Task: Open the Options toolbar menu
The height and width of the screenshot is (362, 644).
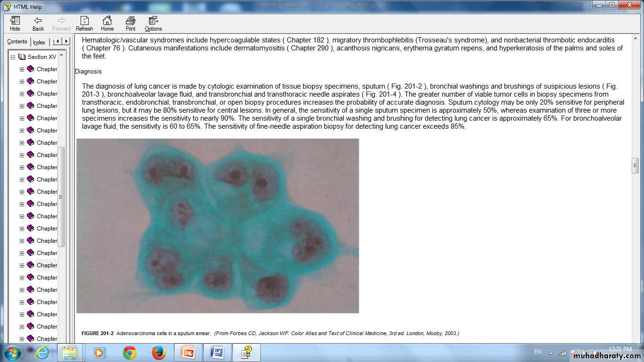Action: pos(153,24)
